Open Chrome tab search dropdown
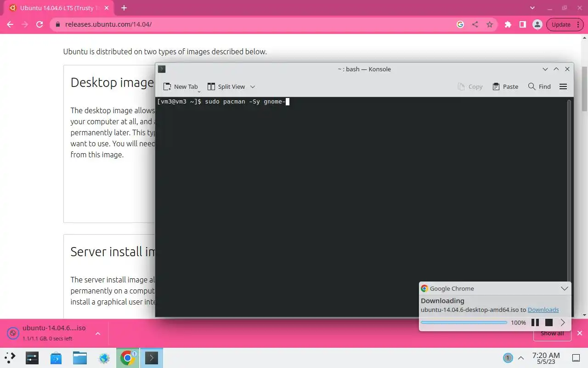Screen dimensions: 588x368 [x=532, y=8]
